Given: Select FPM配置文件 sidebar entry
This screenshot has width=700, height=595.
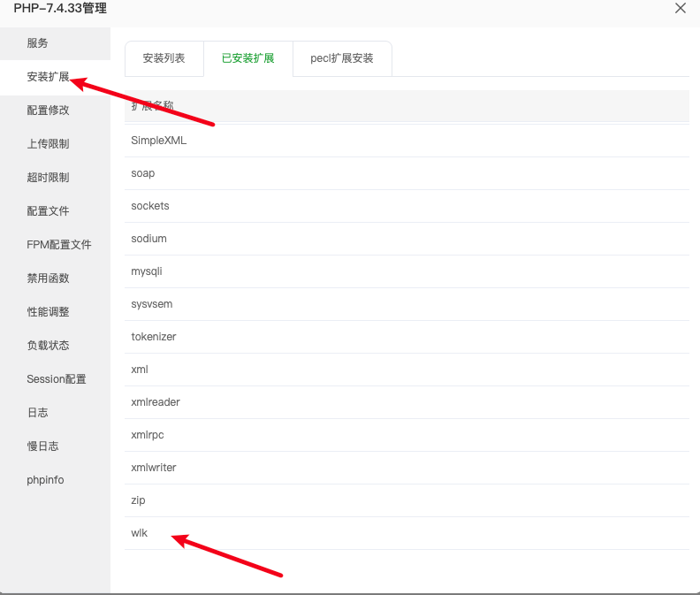Looking at the screenshot, I should [58, 245].
